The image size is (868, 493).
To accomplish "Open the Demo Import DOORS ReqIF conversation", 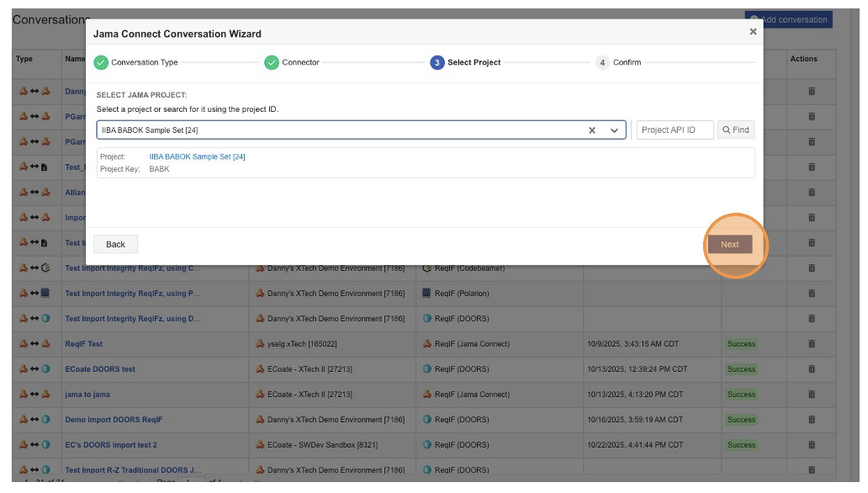I will pyautogui.click(x=114, y=419).
